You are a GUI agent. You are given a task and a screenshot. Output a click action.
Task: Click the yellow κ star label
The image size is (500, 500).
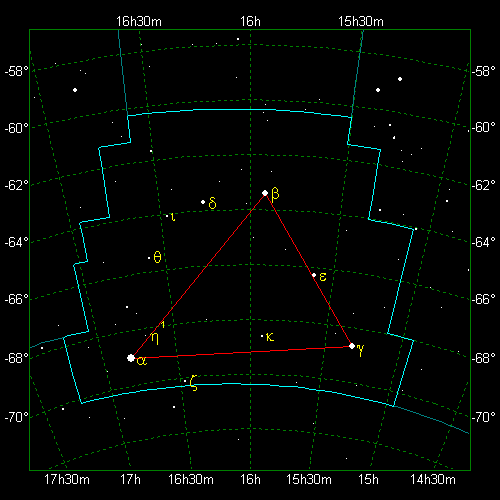pos(270,337)
